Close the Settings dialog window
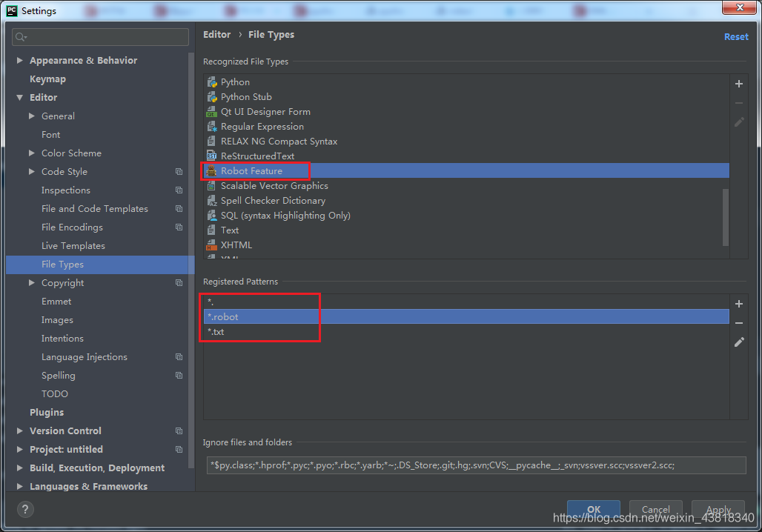 pyautogui.click(x=739, y=7)
